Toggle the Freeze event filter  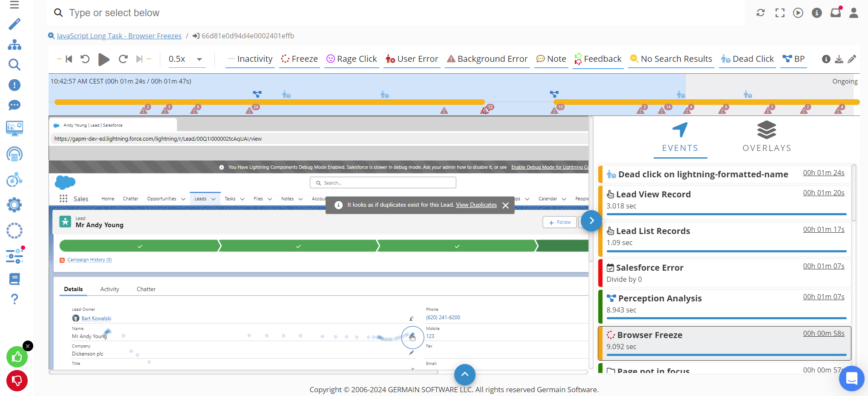coord(299,59)
